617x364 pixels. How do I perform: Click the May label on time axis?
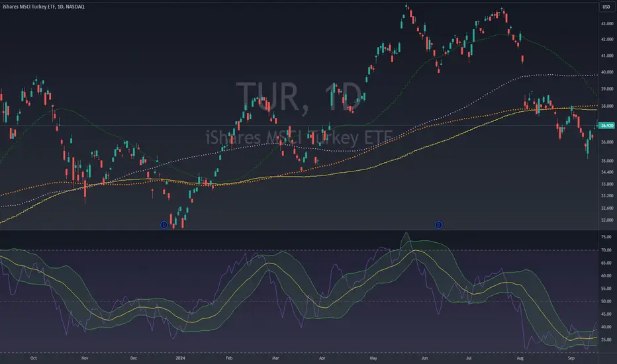point(373,358)
